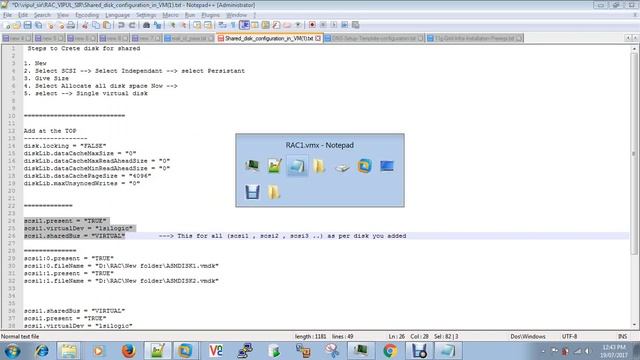Open Firefox from the taskbar
The width and height of the screenshot is (640, 360).
[x=128, y=351]
